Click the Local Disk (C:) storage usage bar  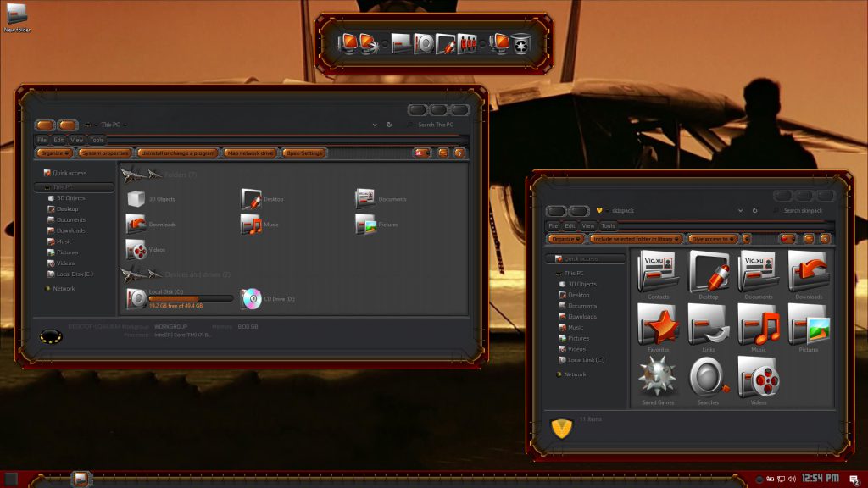tap(191, 298)
